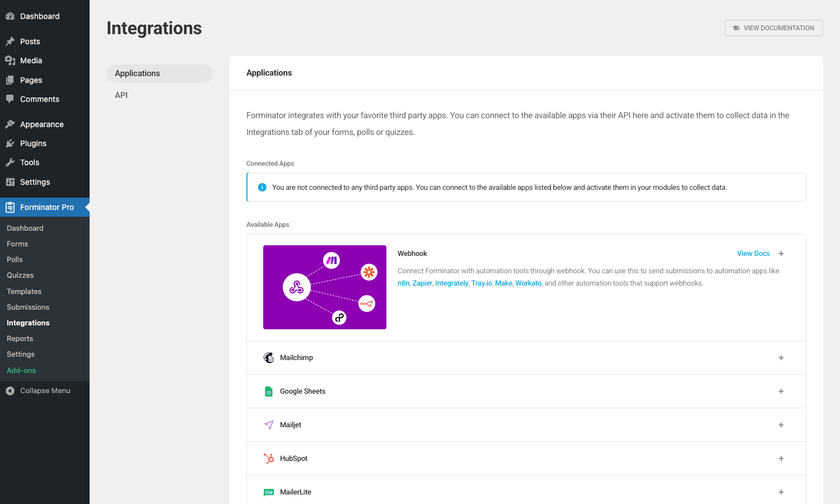Click the Collapse Menu arrow icon
The height and width of the screenshot is (504, 840).
coord(10,391)
